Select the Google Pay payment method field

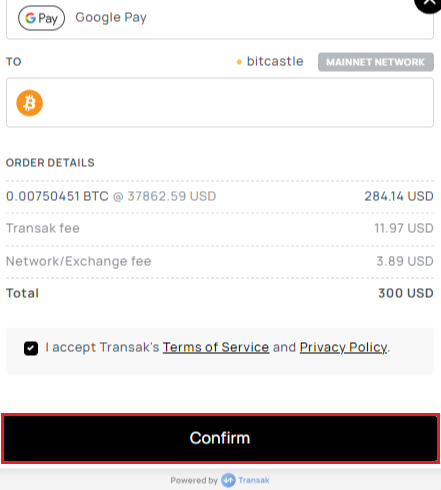[220, 19]
